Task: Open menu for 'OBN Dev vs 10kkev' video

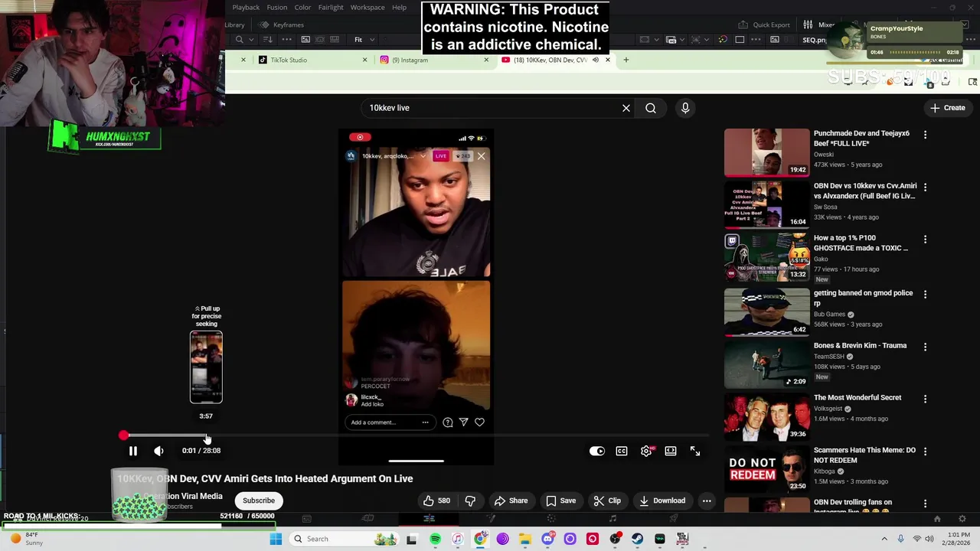Action: pos(925,187)
